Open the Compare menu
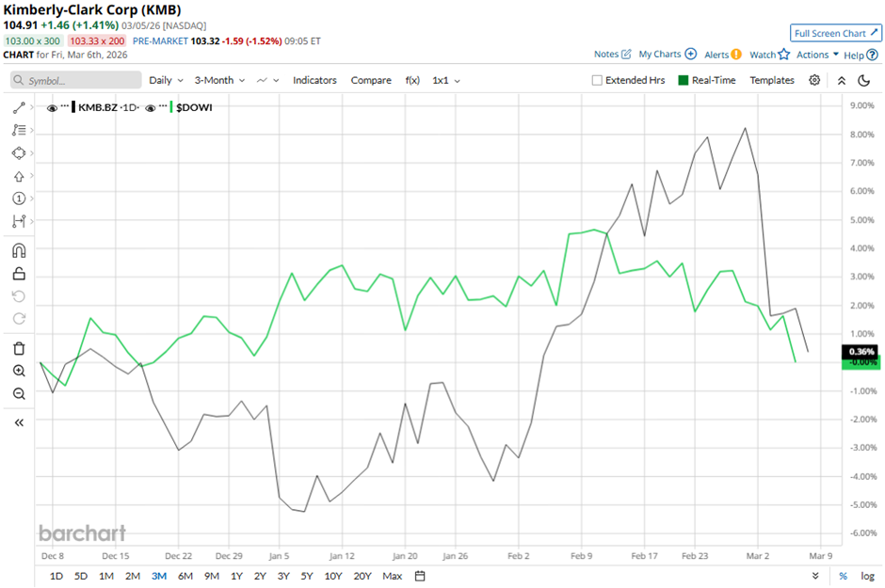This screenshot has width=885, height=588. 371,80
